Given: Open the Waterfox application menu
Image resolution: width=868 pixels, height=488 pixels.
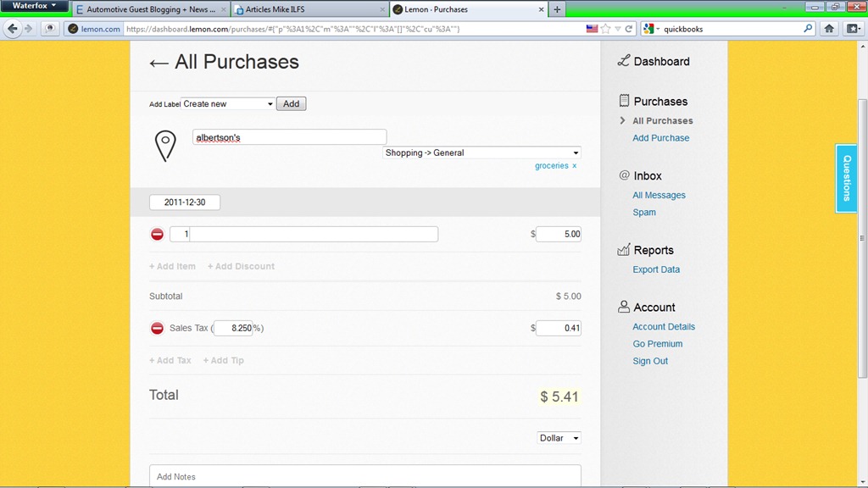Looking at the screenshot, I should click(x=34, y=6).
